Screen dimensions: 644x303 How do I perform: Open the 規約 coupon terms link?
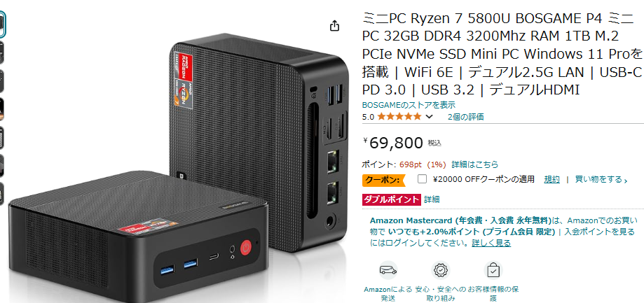pos(551,179)
